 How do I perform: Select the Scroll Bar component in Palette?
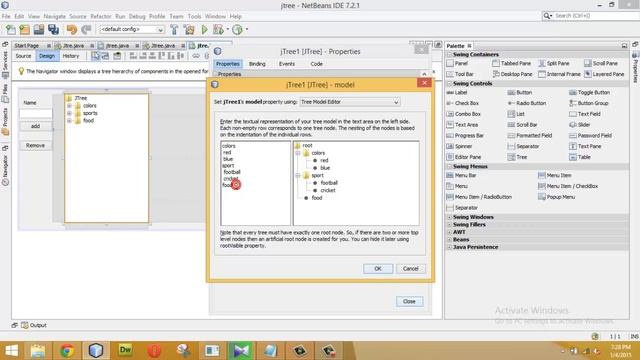pyautogui.click(x=522, y=125)
